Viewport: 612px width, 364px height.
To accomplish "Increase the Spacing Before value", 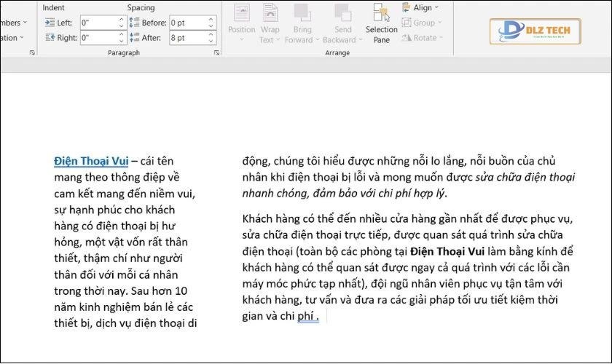I will tap(211, 20).
